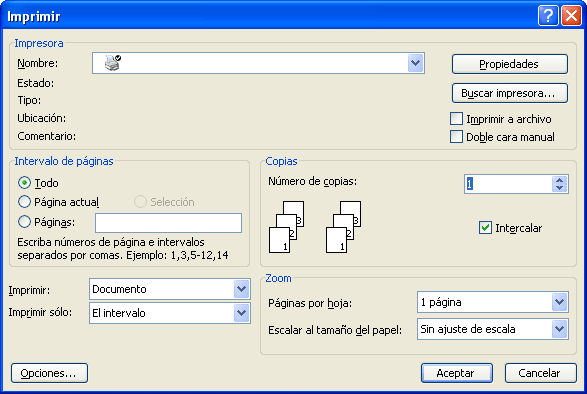Click the printer icon in Nombre field

click(112, 63)
